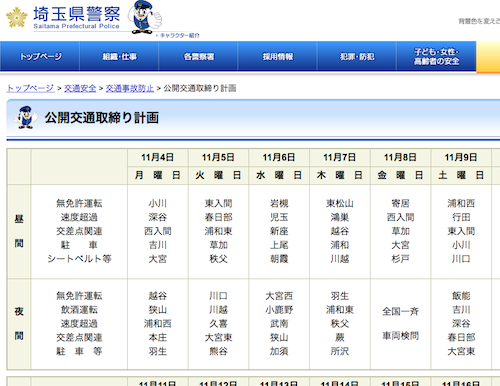The width and height of the screenshot is (500, 386).
Task: Click 東入間 in the 11月5日 daytime cell
Action: (x=218, y=203)
